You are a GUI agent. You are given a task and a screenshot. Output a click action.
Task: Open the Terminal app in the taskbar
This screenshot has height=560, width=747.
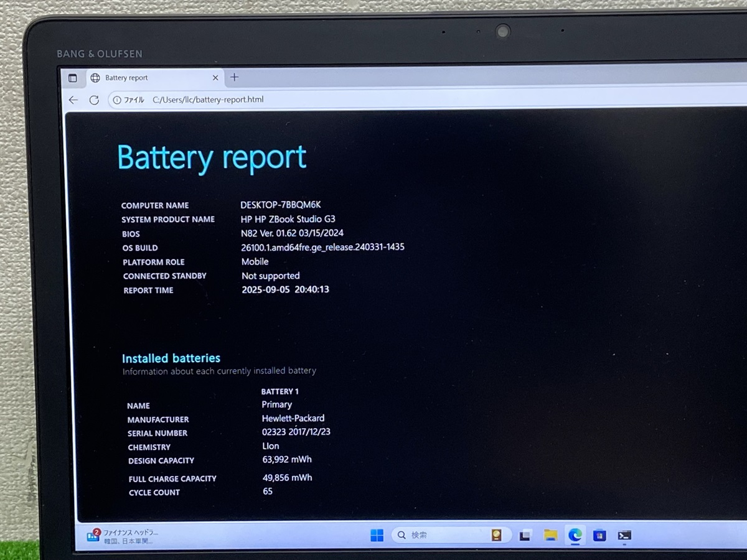[624, 535]
